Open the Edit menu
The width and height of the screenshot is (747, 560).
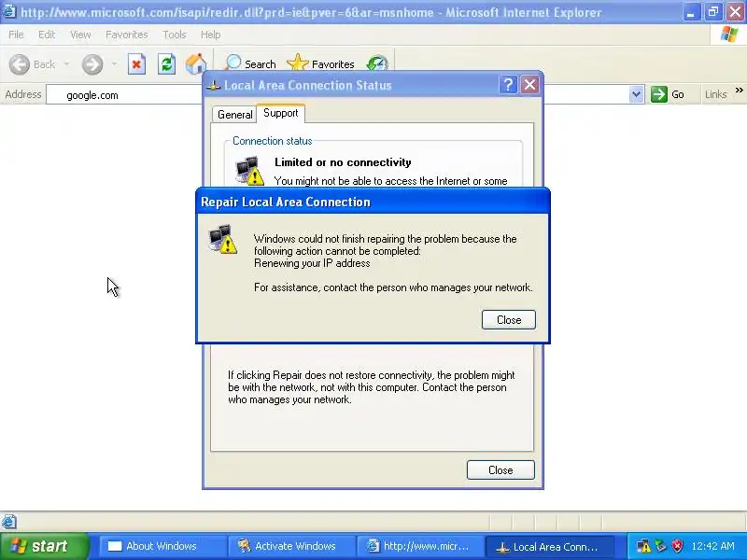pyautogui.click(x=47, y=35)
